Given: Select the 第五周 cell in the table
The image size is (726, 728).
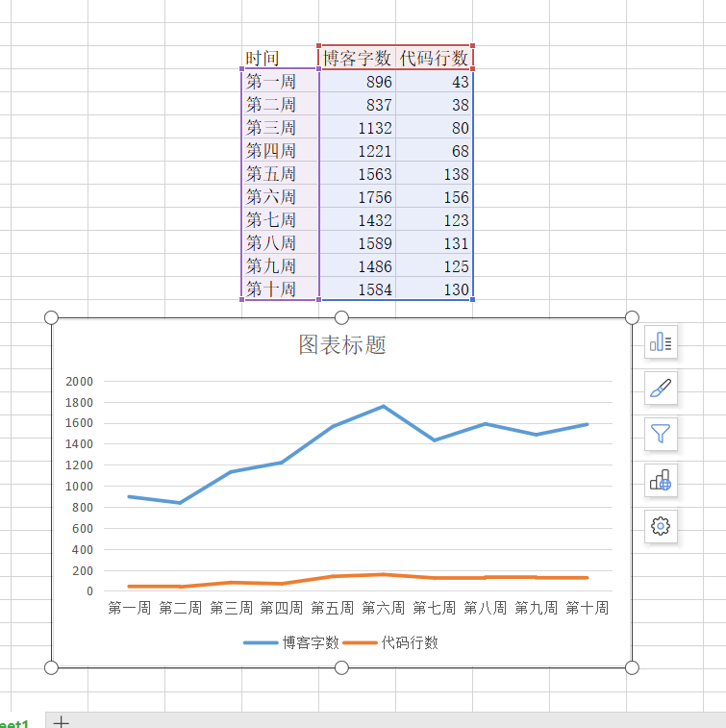Looking at the screenshot, I should [281, 173].
